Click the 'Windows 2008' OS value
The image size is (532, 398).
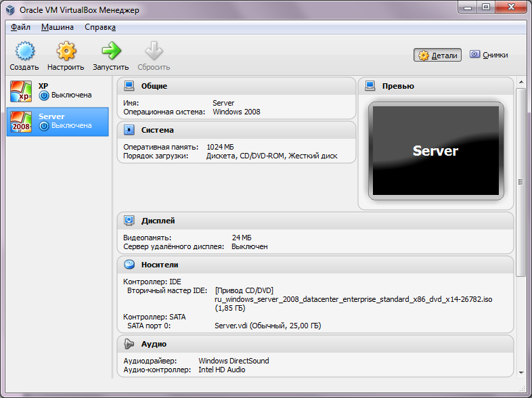click(236, 112)
